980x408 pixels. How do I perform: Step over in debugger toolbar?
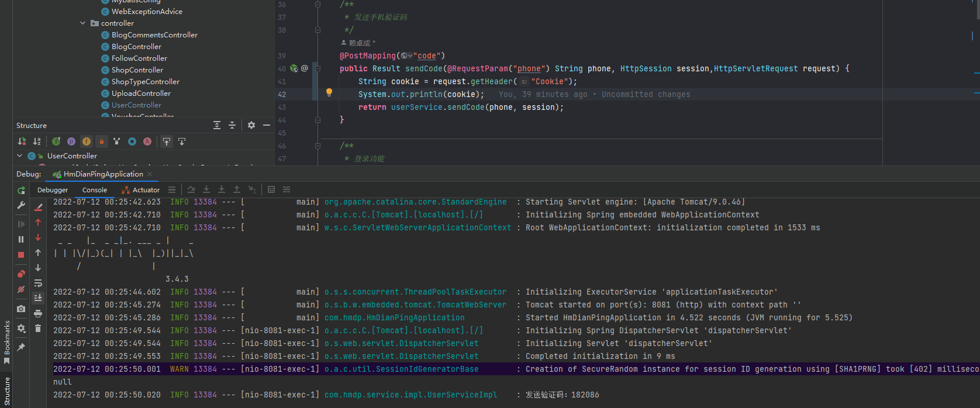(x=191, y=189)
